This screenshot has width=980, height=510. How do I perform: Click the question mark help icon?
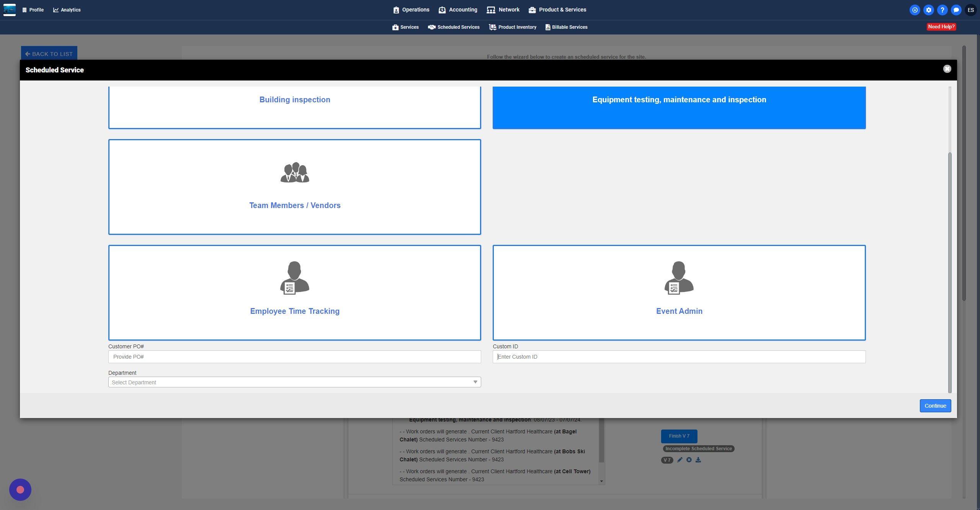(x=942, y=10)
